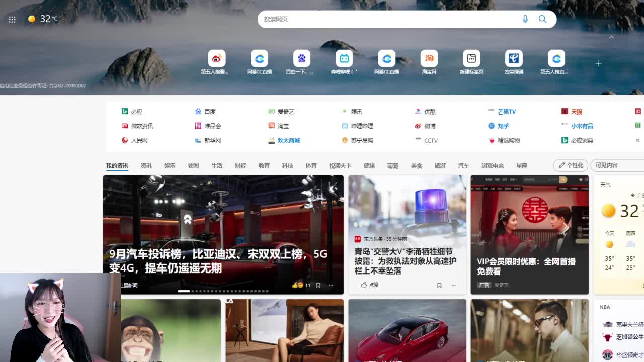Open the CCTV site link
Image resolution: width=644 pixels, height=362 pixels.
tap(427, 140)
